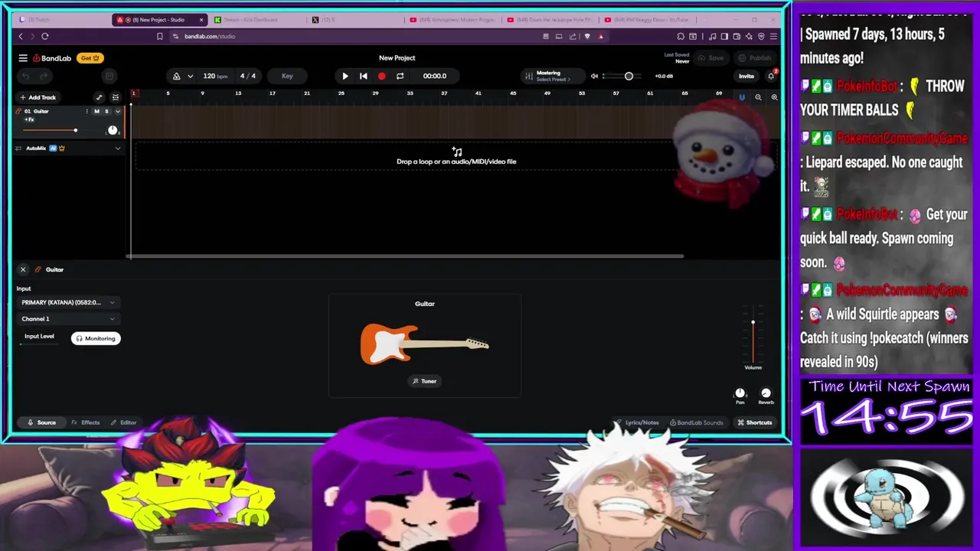Reload the page with the refresh icon
Screen dimensions: 980x551
click(x=45, y=36)
